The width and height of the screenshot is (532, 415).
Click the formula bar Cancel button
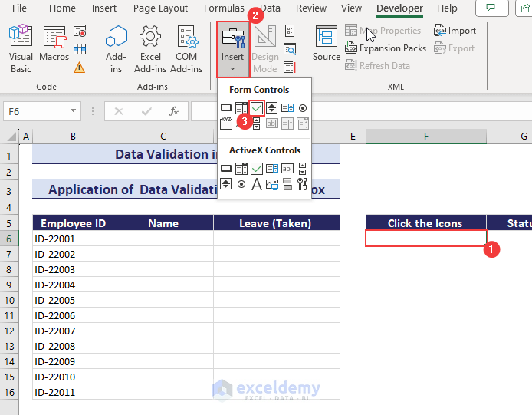[119, 111]
